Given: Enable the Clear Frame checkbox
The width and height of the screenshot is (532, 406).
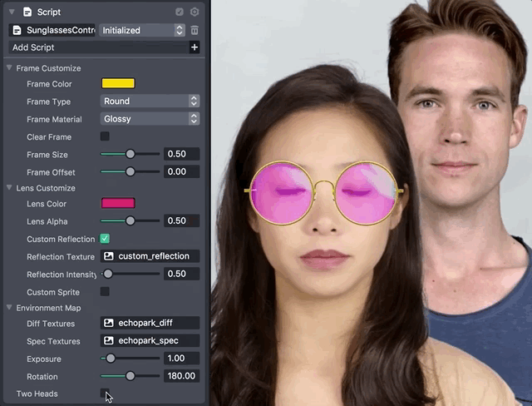Looking at the screenshot, I should 105,136.
